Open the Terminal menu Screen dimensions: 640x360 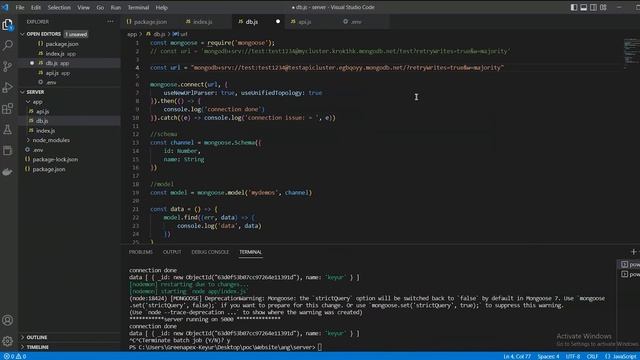pyautogui.click(x=138, y=7)
